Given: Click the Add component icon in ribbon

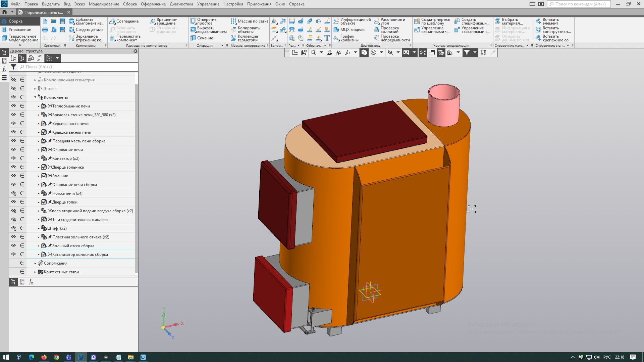Looking at the screenshot, I should (x=72, y=21).
